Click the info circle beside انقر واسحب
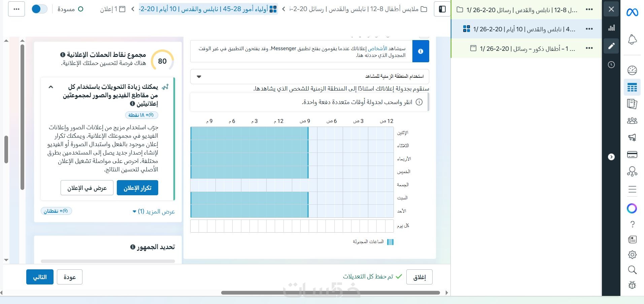 [419, 102]
